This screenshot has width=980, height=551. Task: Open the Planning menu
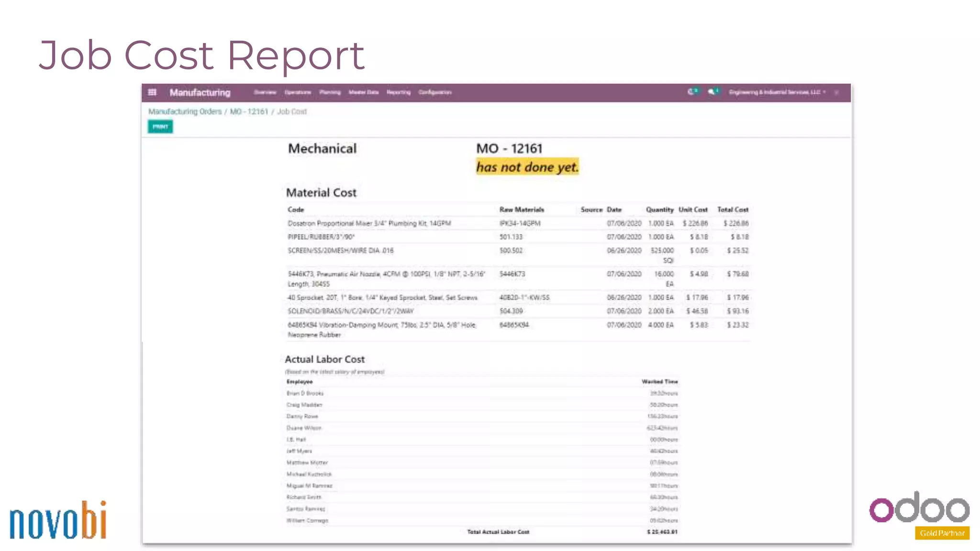[x=330, y=92]
